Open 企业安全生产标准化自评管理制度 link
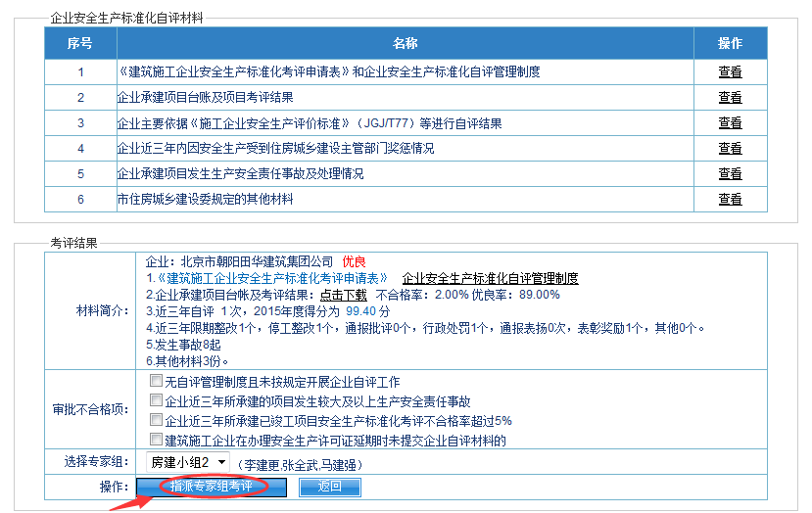Screen dimensions: 812x513 tap(490, 278)
